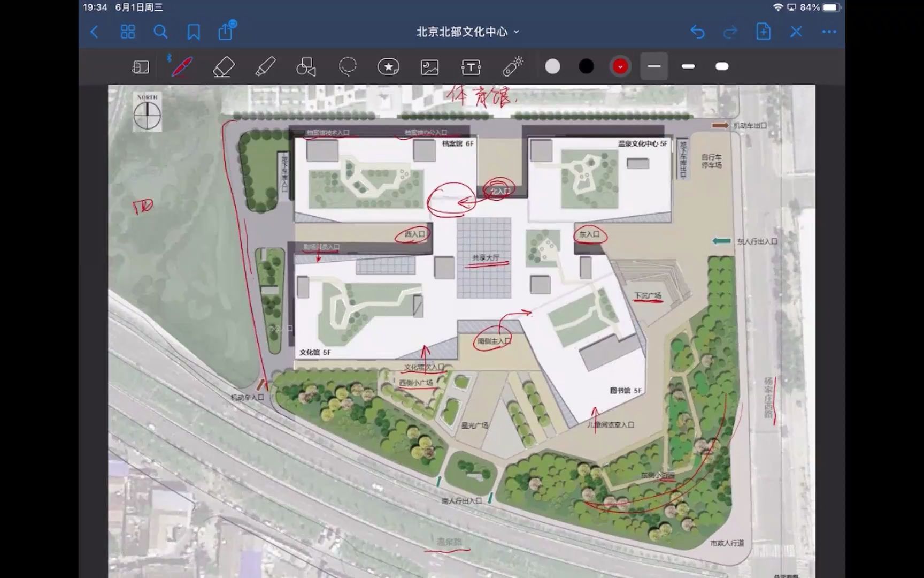The image size is (924, 578).
Task: Tap the 东人行出入口 label
Action: pos(757,241)
